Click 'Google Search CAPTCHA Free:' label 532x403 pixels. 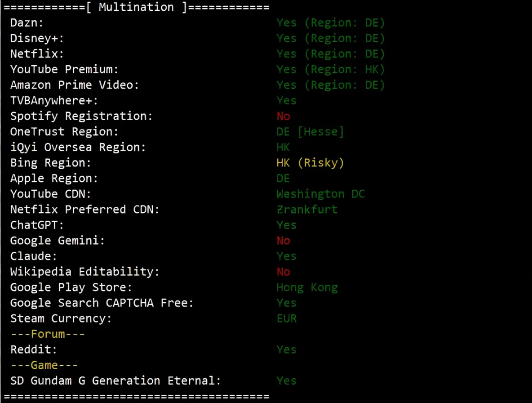pos(102,303)
